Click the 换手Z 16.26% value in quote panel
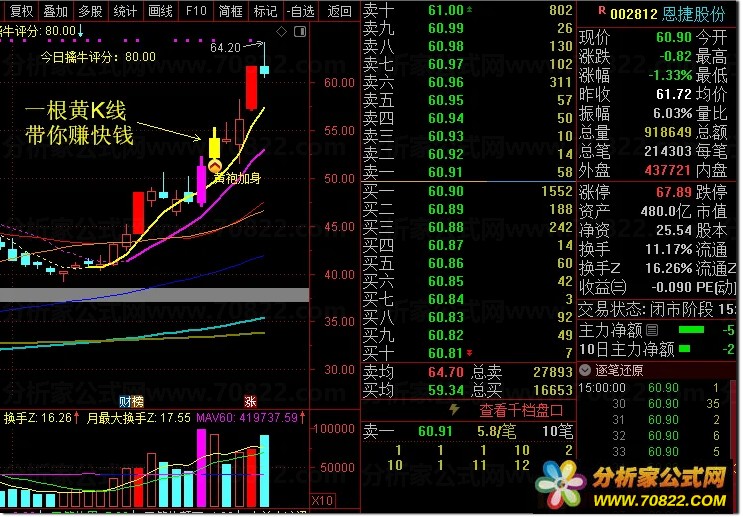 click(669, 268)
